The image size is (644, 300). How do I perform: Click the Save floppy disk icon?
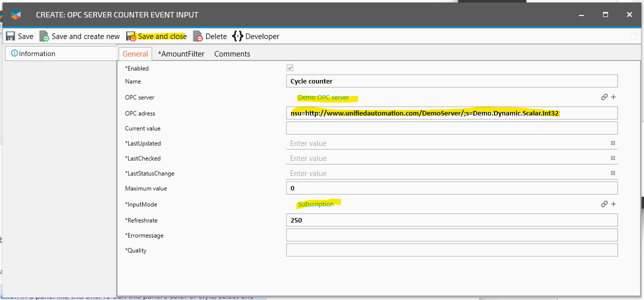[x=11, y=36]
